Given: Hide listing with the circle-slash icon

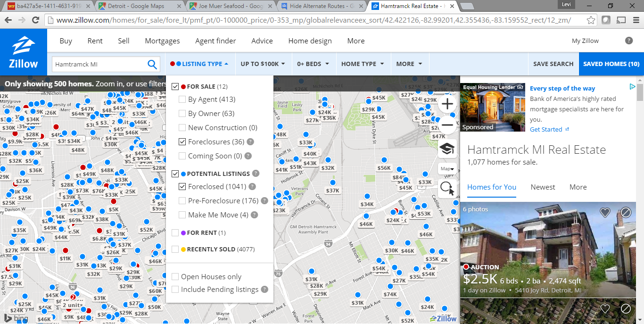Looking at the screenshot, I should point(626,213).
